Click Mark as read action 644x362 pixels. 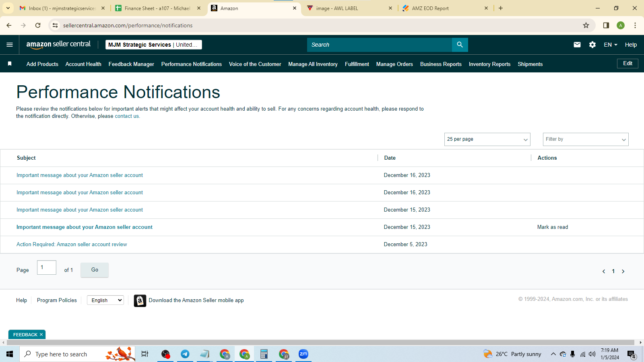pyautogui.click(x=553, y=227)
